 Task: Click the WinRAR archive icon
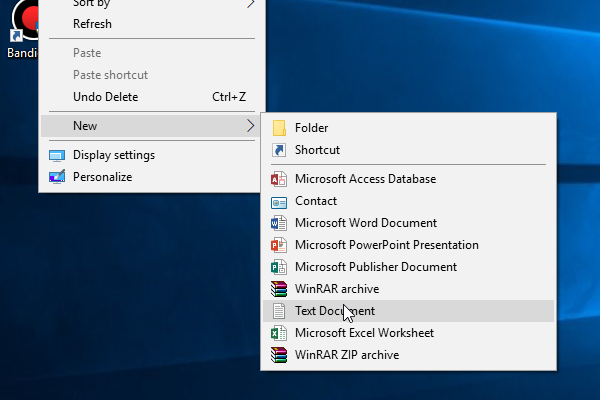(279, 289)
